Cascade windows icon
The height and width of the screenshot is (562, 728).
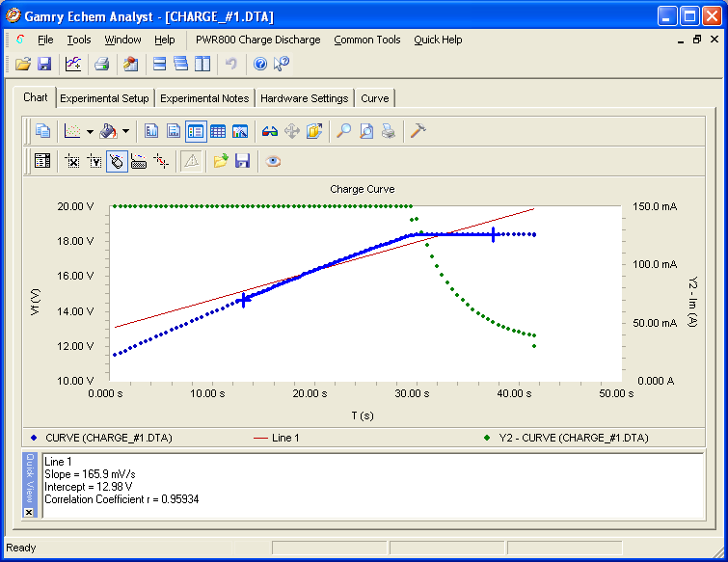click(180, 64)
